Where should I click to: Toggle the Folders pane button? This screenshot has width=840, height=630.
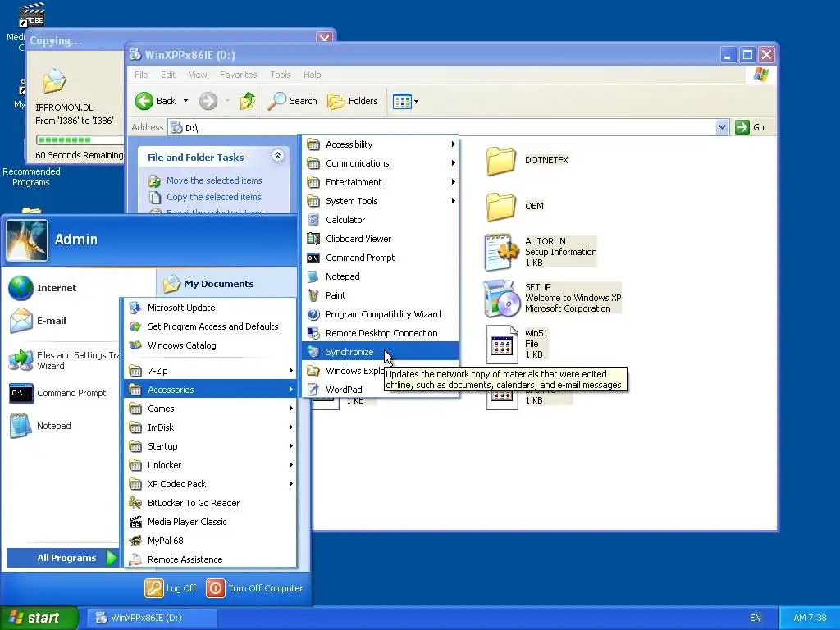pos(353,101)
